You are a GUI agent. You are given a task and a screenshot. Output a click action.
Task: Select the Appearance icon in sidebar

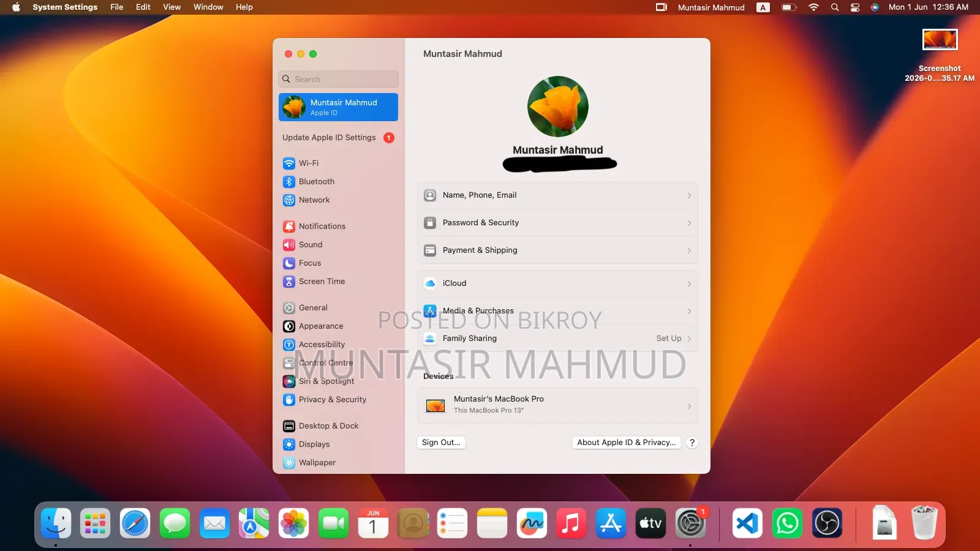click(289, 326)
